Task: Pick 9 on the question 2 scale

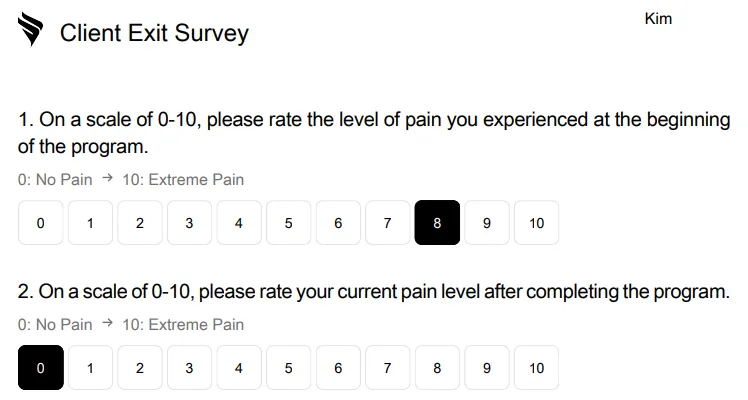Action: (x=487, y=368)
